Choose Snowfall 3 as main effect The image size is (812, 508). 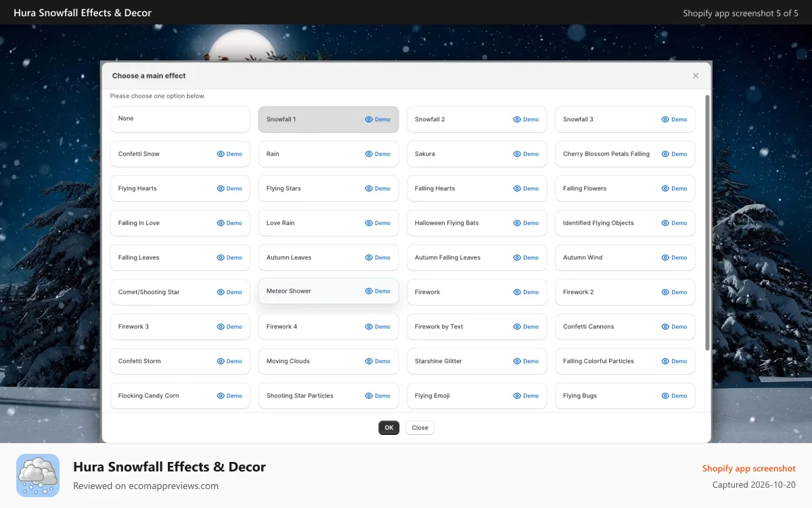pos(625,119)
